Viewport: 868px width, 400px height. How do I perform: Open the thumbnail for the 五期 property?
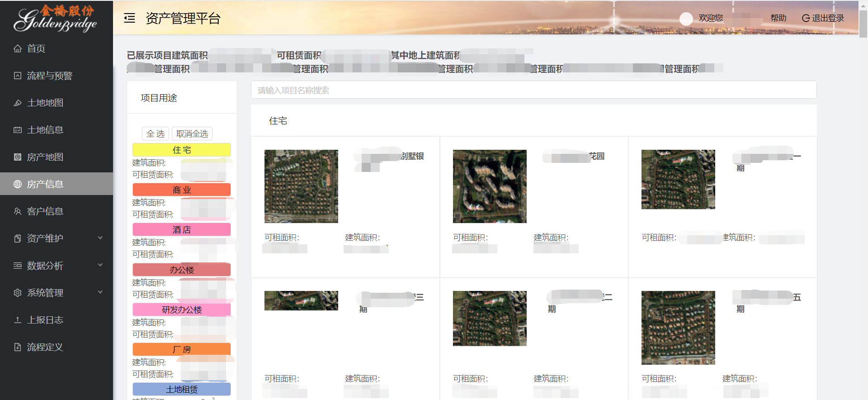(678, 328)
